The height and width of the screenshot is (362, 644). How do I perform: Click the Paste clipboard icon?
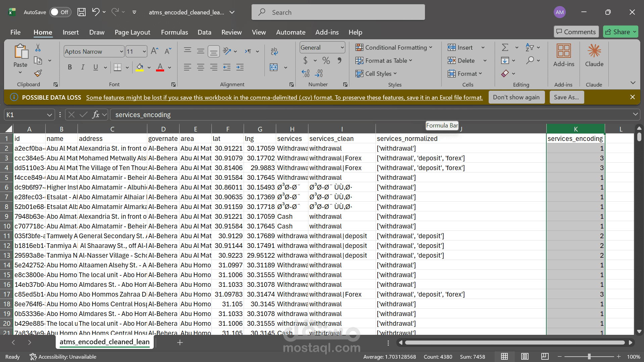click(x=21, y=51)
